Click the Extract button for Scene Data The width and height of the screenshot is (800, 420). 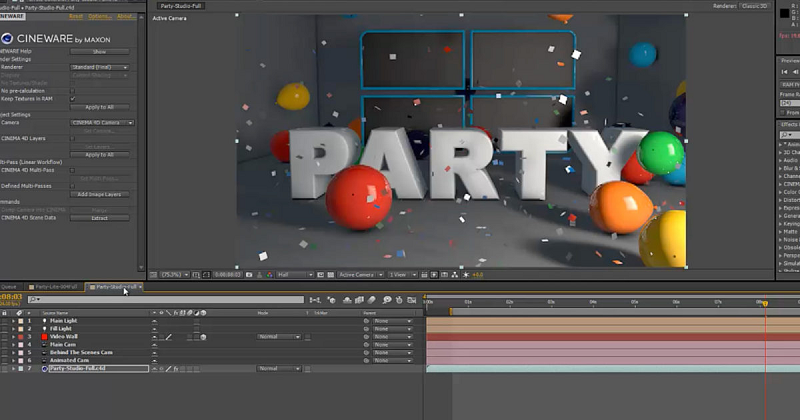pos(100,218)
